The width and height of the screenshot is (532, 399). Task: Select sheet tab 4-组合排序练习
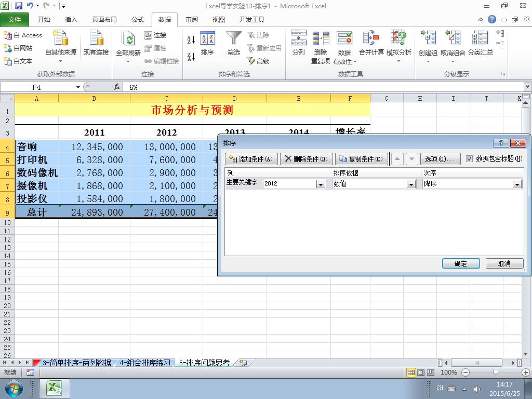tap(145, 363)
